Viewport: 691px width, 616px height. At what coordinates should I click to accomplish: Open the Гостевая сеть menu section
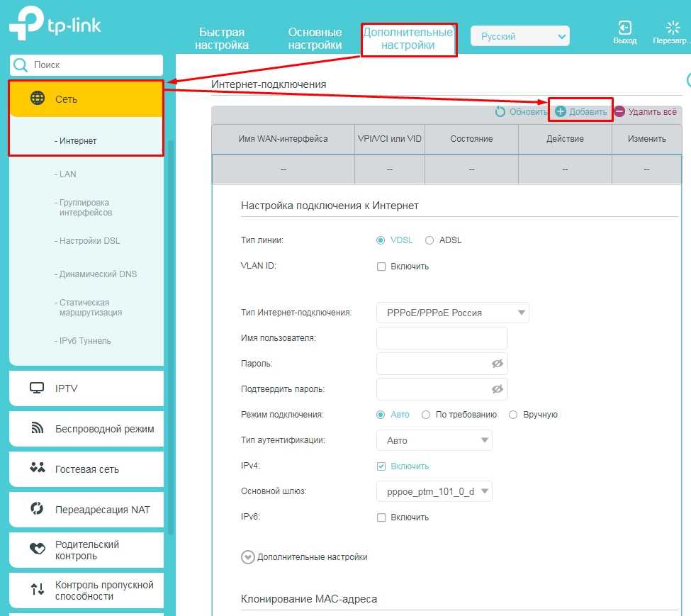click(86, 469)
